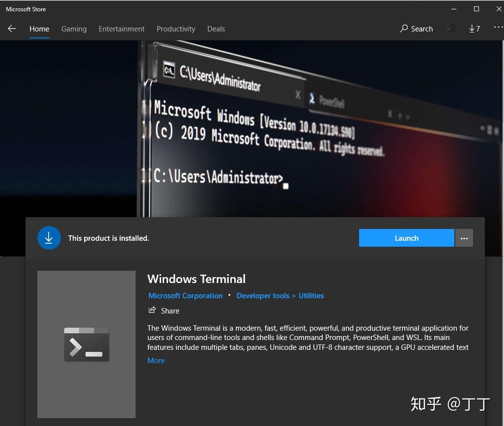504x426 pixels.
Task: Click the back arrow to go back
Action: pos(11,28)
